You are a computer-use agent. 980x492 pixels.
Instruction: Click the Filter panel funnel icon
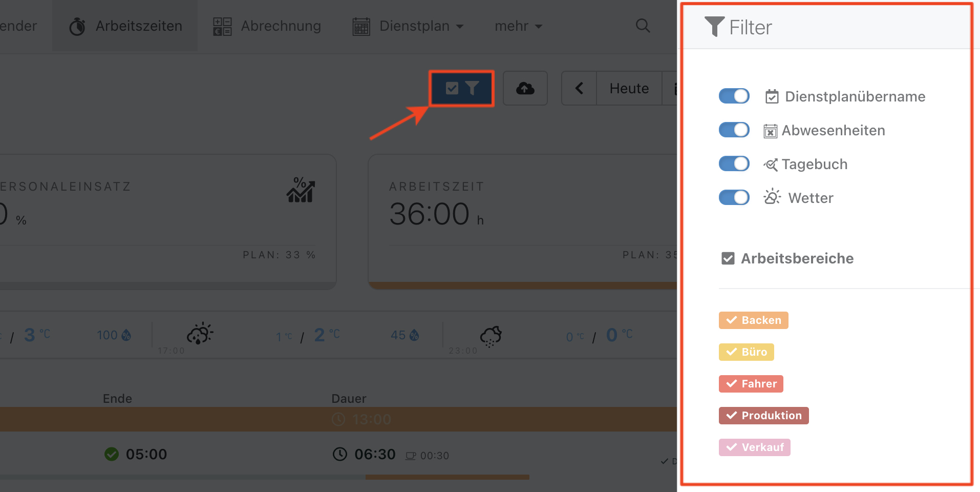point(714,27)
